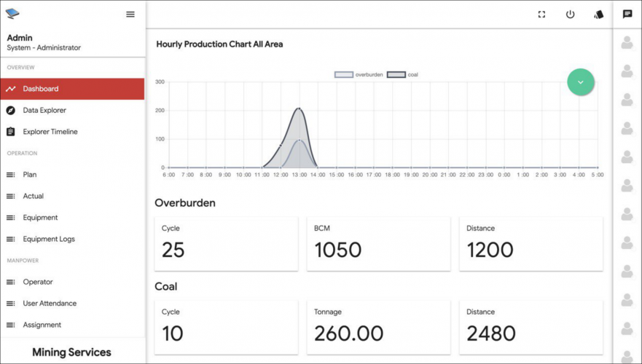Click the coal peak at 13:00 on chart
Screen dimensions: 642x364
tap(300, 108)
